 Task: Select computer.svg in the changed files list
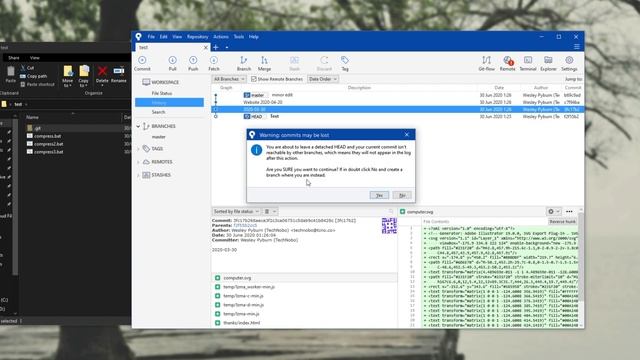[304, 278]
